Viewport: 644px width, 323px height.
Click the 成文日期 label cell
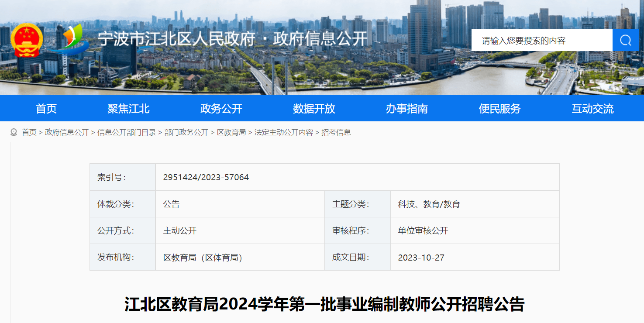358,257
